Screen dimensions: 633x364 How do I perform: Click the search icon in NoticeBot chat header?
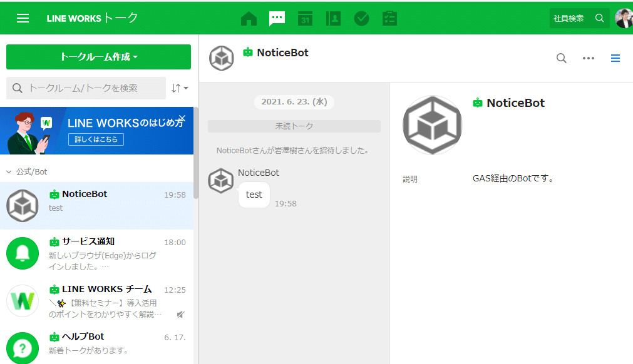tap(561, 58)
